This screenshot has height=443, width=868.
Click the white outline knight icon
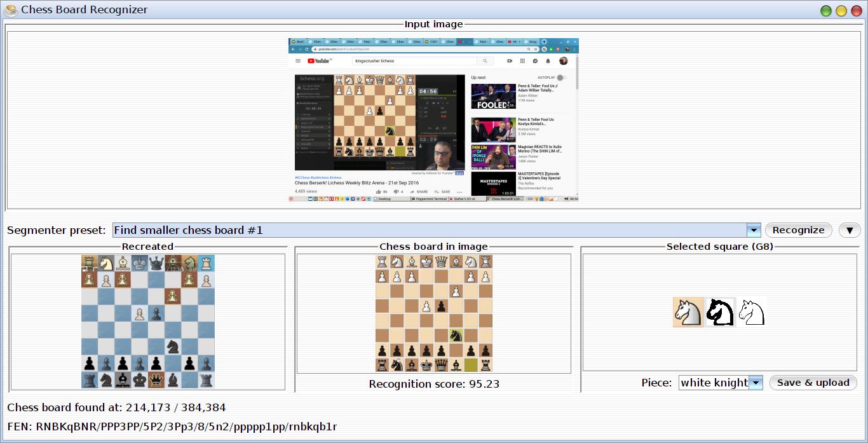click(752, 312)
